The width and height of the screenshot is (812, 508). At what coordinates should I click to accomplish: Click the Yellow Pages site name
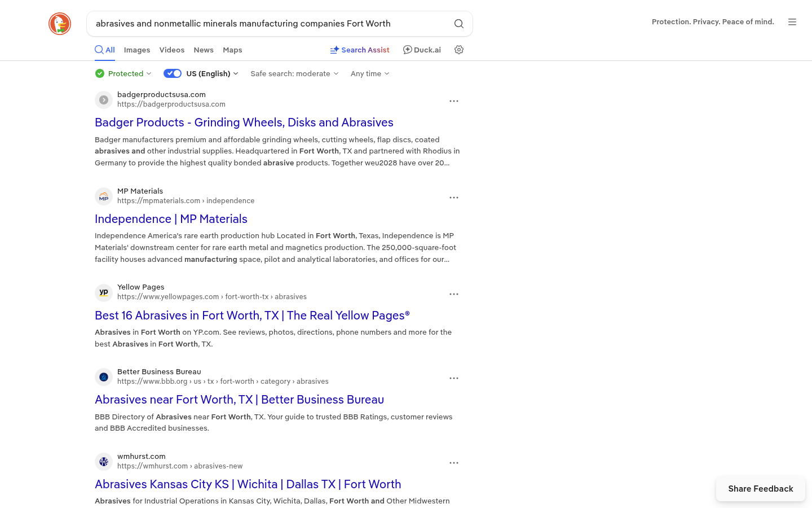pyautogui.click(x=141, y=287)
